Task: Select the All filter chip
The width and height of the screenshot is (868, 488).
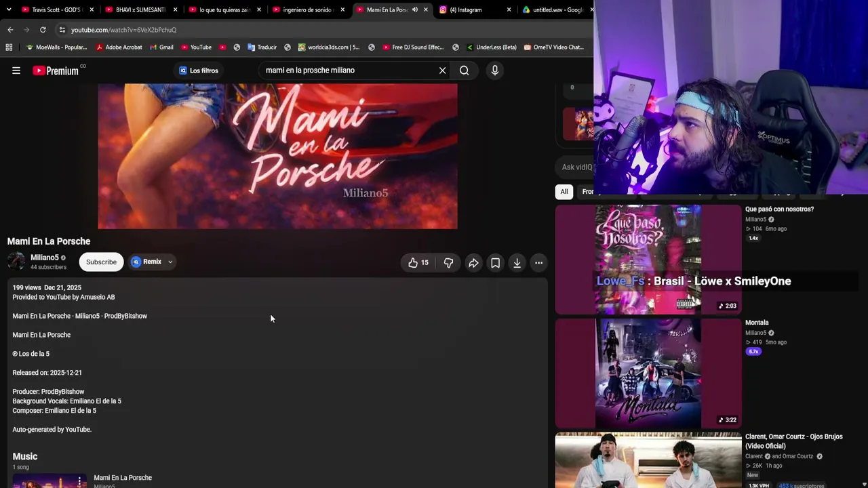Action: (x=564, y=192)
